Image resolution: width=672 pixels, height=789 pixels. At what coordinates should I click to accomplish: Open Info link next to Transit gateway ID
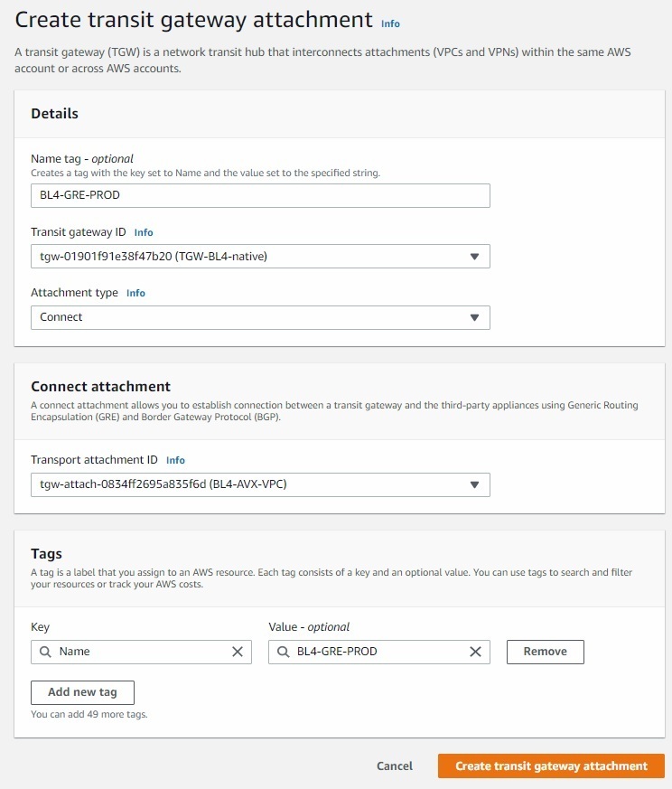[x=144, y=232]
